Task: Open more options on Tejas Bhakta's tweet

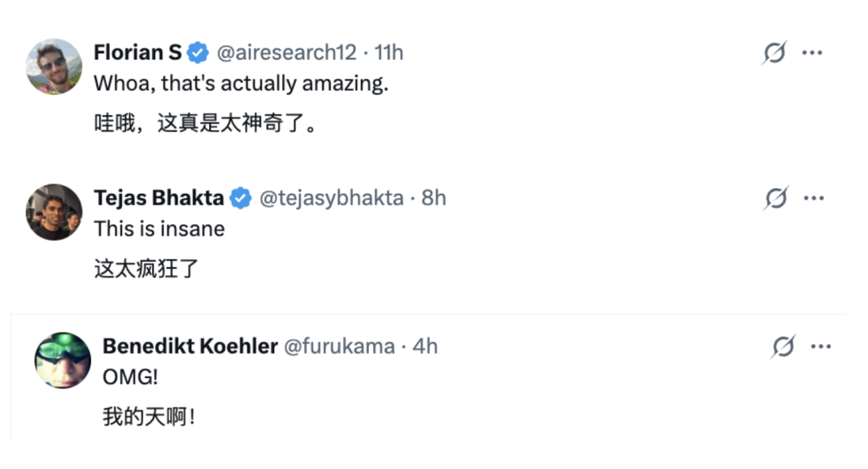Action: (x=813, y=198)
